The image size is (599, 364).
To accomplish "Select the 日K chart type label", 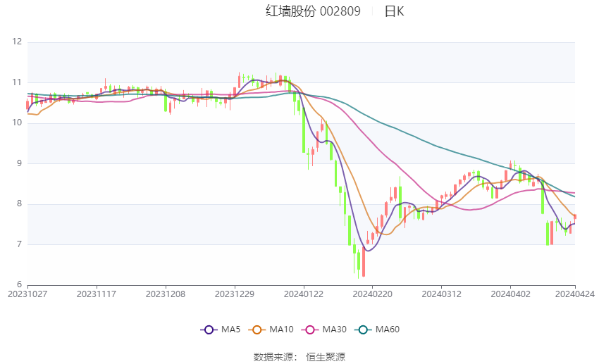I will (394, 11).
